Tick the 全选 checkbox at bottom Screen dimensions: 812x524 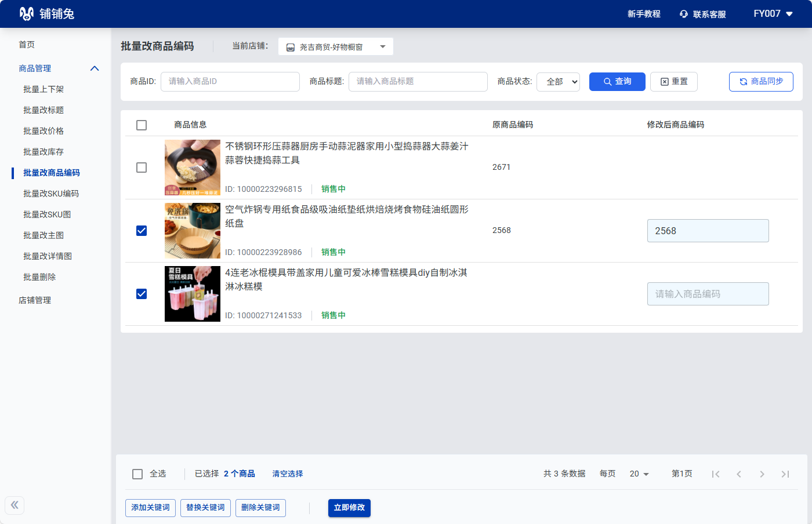(137, 474)
